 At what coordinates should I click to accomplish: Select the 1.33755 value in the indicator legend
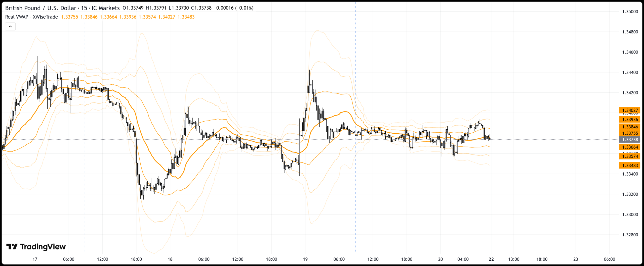point(69,17)
